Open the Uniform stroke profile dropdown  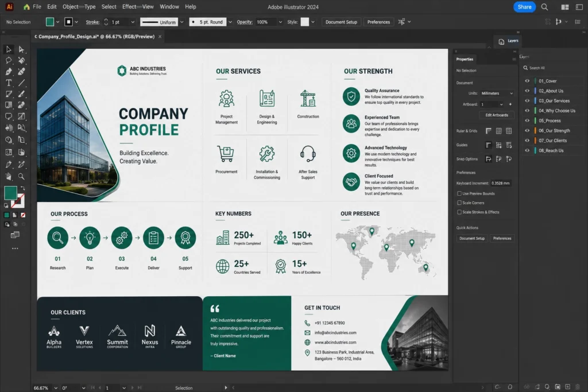182,22
